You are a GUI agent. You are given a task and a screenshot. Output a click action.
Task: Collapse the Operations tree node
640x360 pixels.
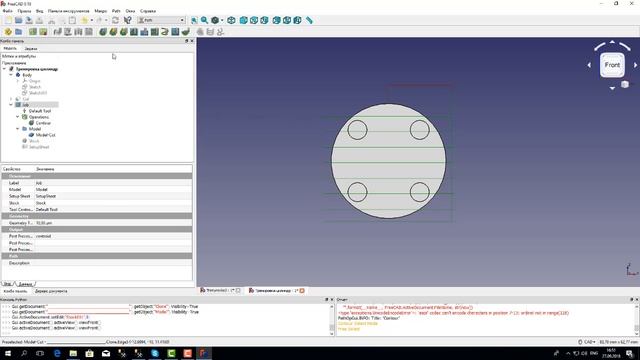click(18, 117)
